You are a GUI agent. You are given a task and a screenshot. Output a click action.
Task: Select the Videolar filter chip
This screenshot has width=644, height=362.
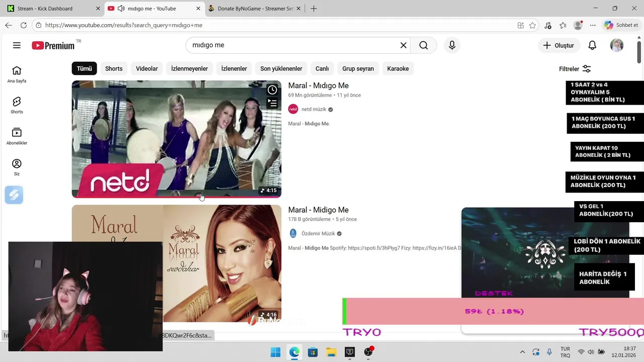pyautogui.click(x=147, y=68)
